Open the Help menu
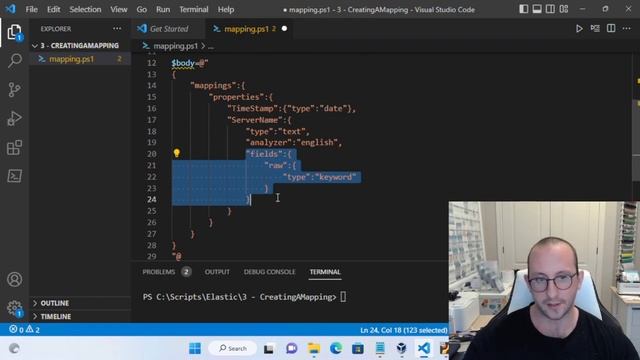The image size is (640, 360). point(226,9)
